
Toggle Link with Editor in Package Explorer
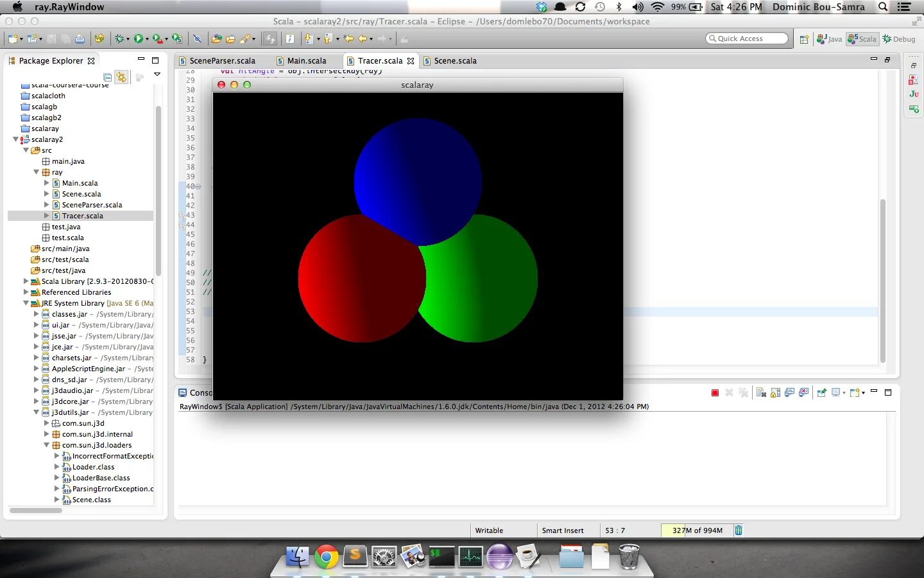coord(121,77)
